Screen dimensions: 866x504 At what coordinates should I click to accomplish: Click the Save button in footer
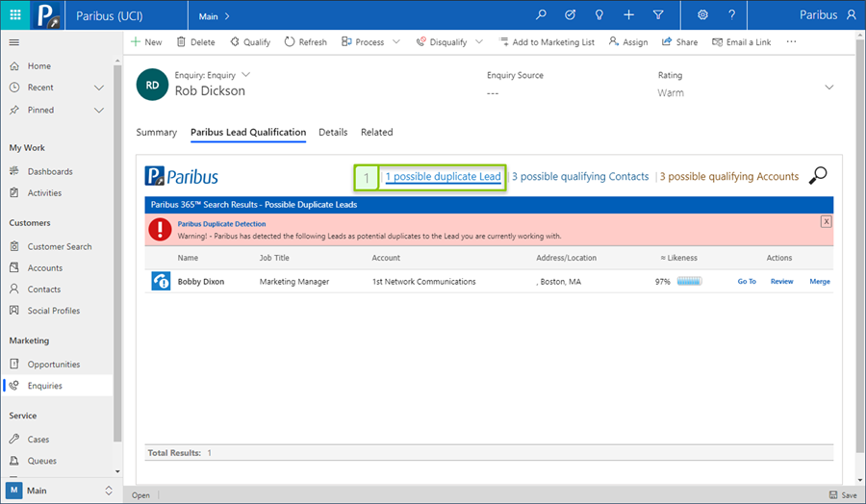843,495
